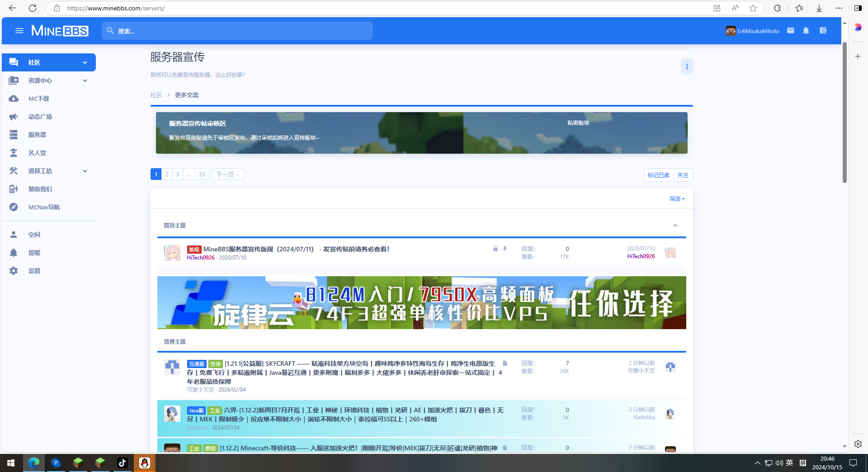Open the Windows Start menu
This screenshot has width=868, height=472.
point(11,463)
